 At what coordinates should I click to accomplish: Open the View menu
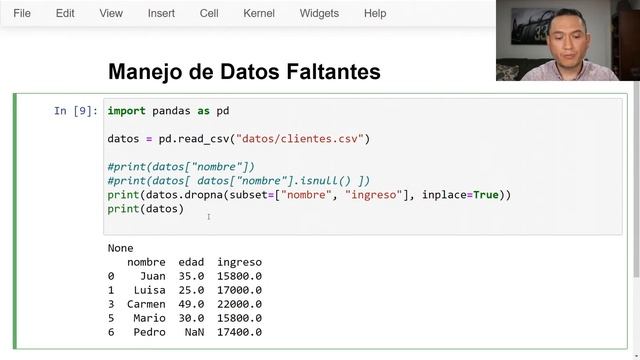(111, 13)
